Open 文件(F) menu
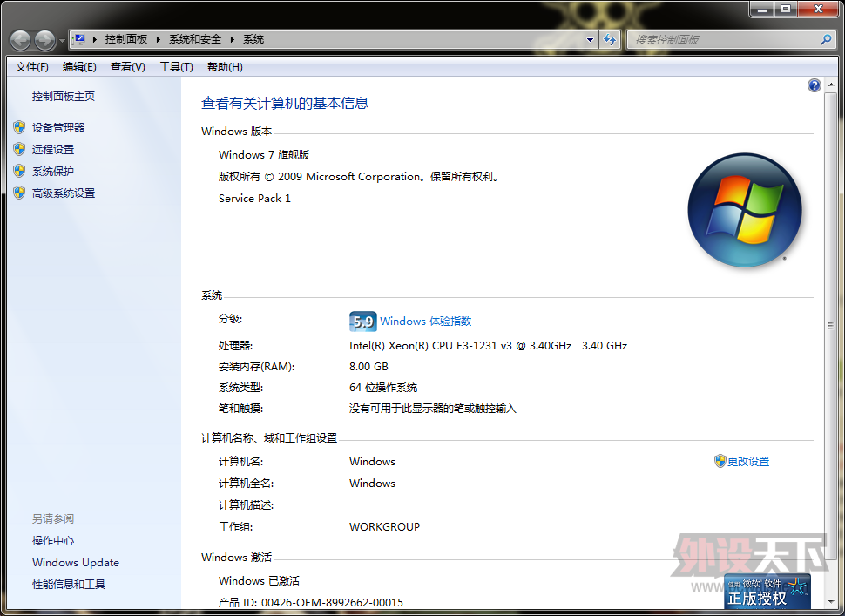The width and height of the screenshot is (845, 616). click(31, 67)
